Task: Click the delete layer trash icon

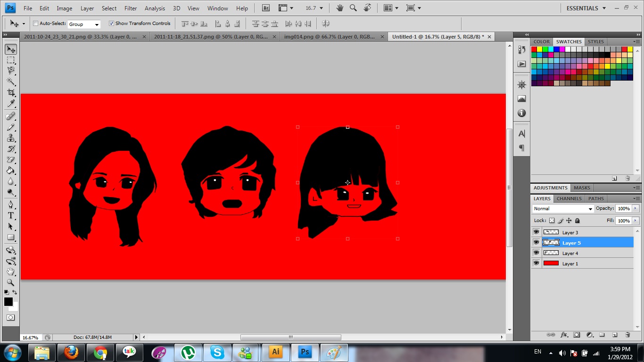Action: pos(627,335)
